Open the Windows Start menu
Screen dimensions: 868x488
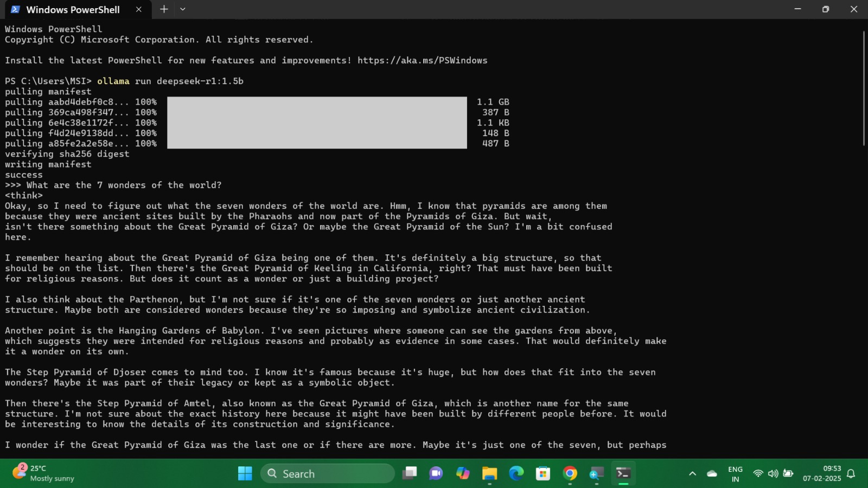point(245,473)
